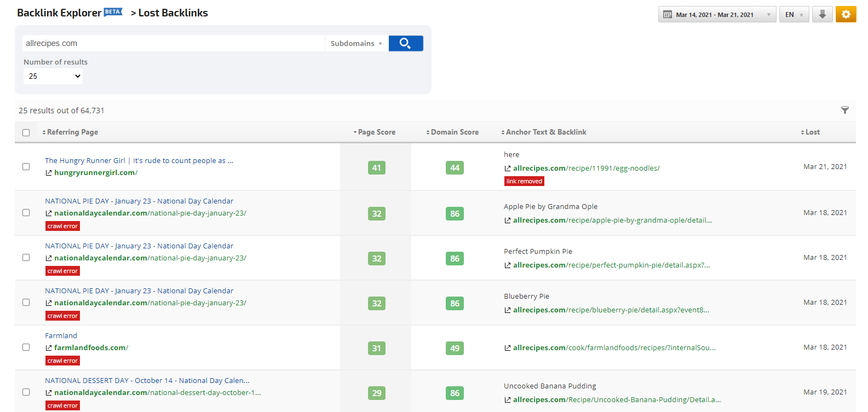Open the results filter funnel icon
Viewport: 868px width, 412px height.
845,110
